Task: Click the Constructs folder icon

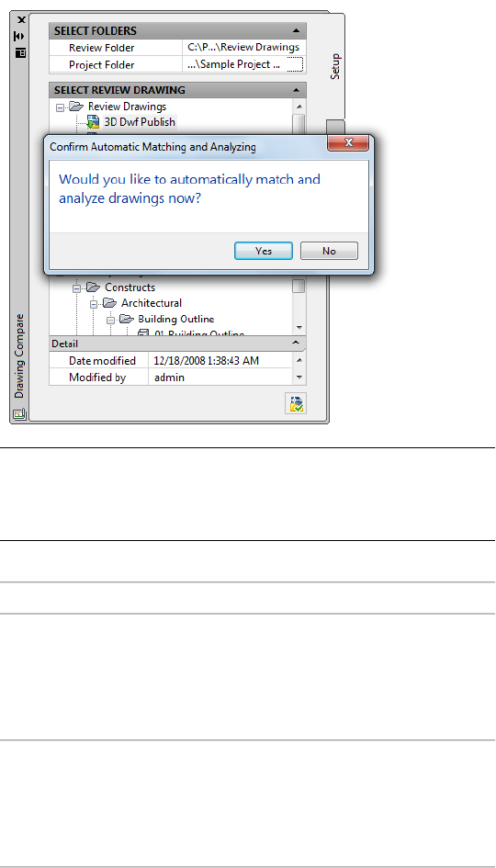Action: [94, 287]
